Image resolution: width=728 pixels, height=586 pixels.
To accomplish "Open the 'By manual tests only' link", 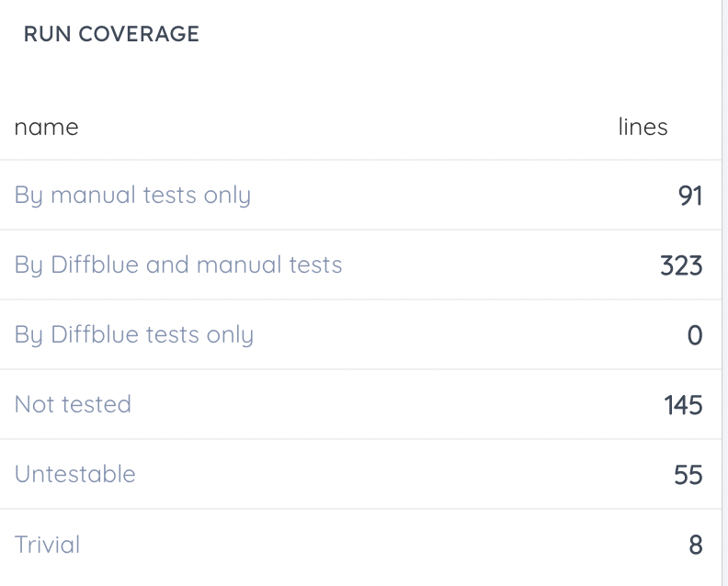I will click(132, 196).
